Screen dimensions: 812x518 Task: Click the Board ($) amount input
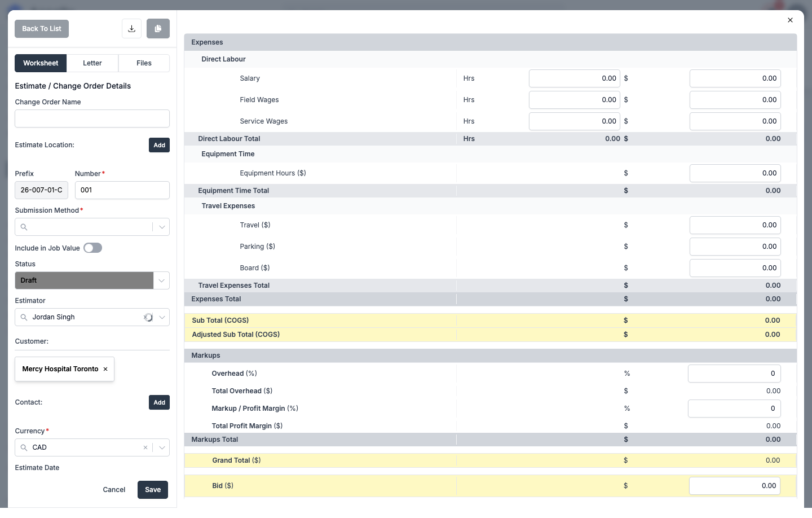click(735, 268)
